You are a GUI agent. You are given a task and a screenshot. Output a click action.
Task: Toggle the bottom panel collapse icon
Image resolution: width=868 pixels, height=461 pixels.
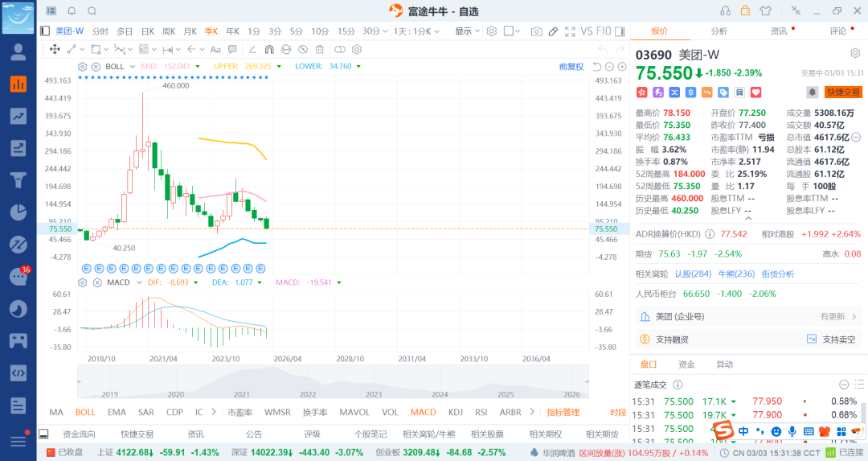[x=43, y=434]
